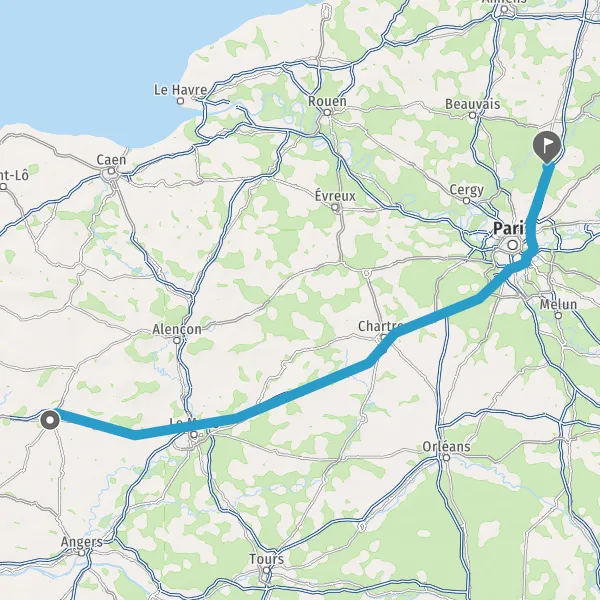Click the destination flag marker
Screen dimensions: 600x600
pyautogui.click(x=547, y=147)
